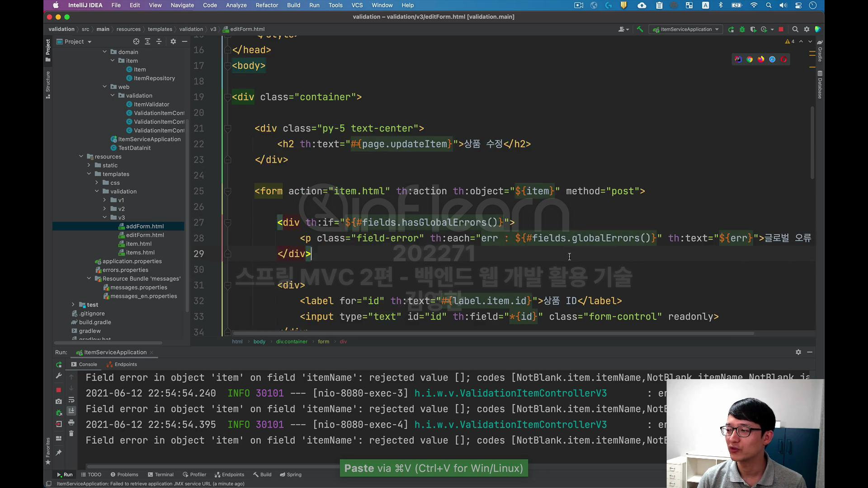Hide the Project tool window
The width and height of the screenshot is (868, 488).
pos(184,42)
